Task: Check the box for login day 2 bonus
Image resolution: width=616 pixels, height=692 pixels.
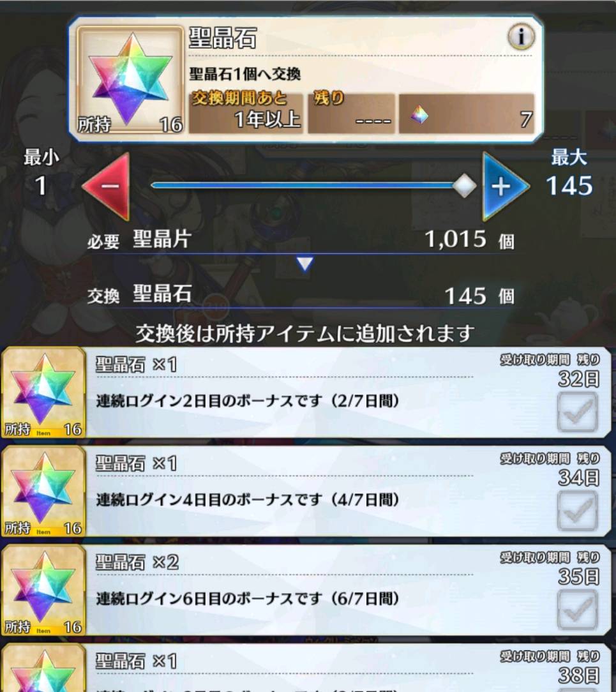Action: (578, 412)
